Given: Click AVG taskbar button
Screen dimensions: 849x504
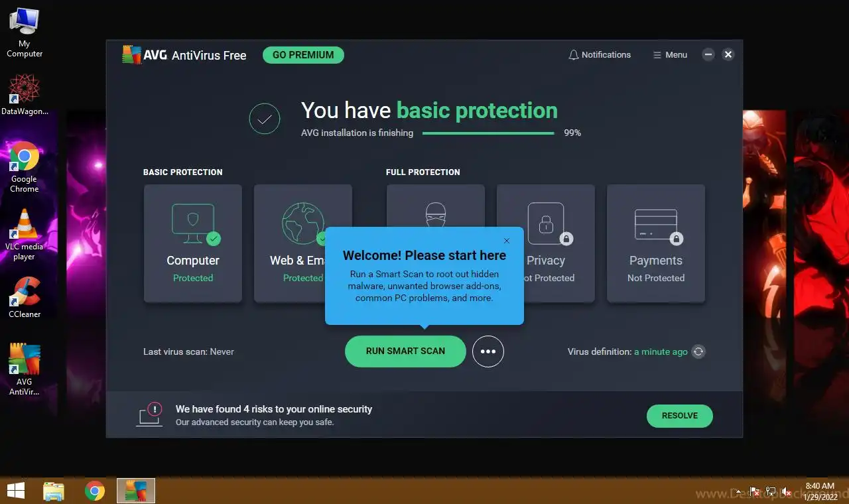Looking at the screenshot, I should [x=136, y=491].
